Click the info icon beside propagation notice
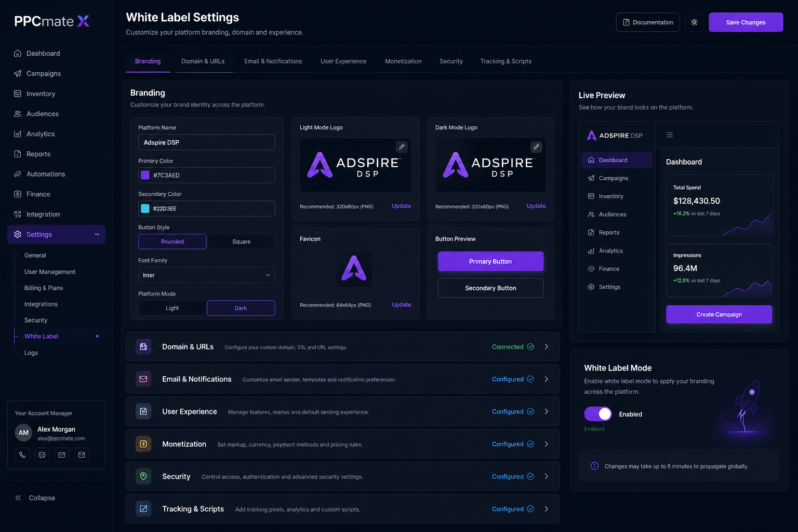 [x=594, y=466]
